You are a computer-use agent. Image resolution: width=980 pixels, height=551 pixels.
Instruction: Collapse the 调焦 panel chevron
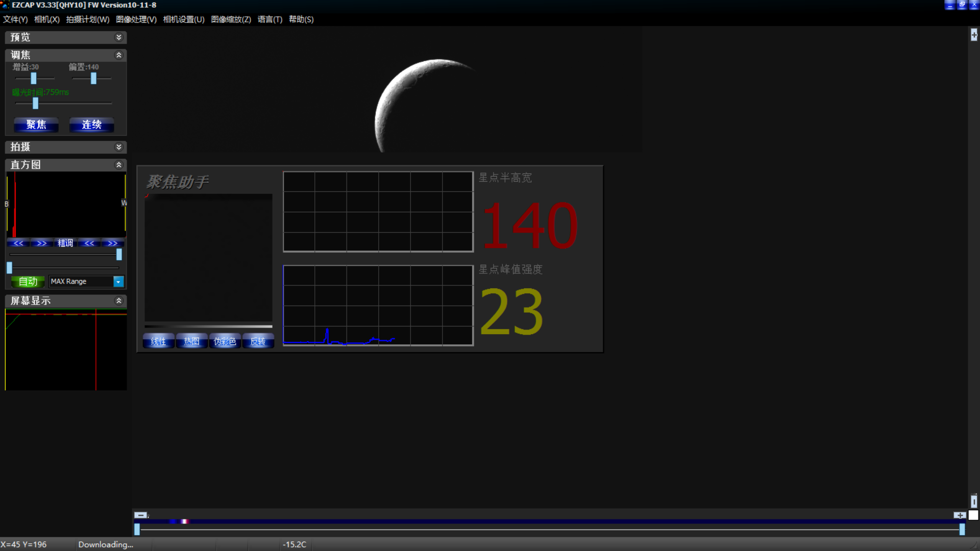pos(119,55)
